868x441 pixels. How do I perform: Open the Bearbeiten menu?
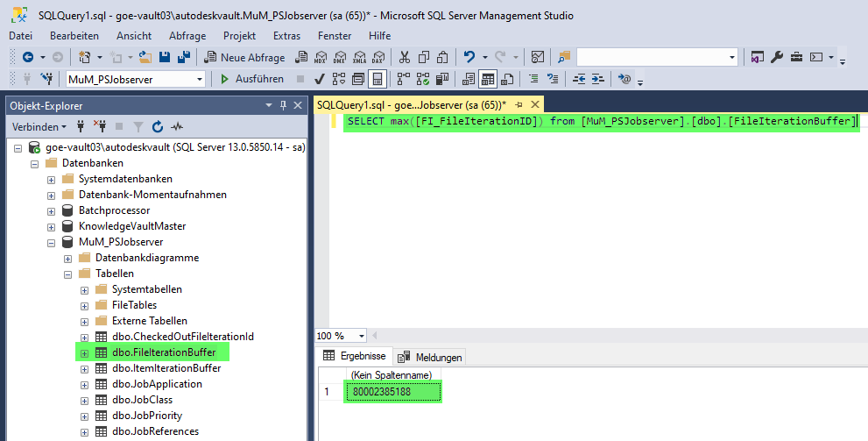click(74, 35)
